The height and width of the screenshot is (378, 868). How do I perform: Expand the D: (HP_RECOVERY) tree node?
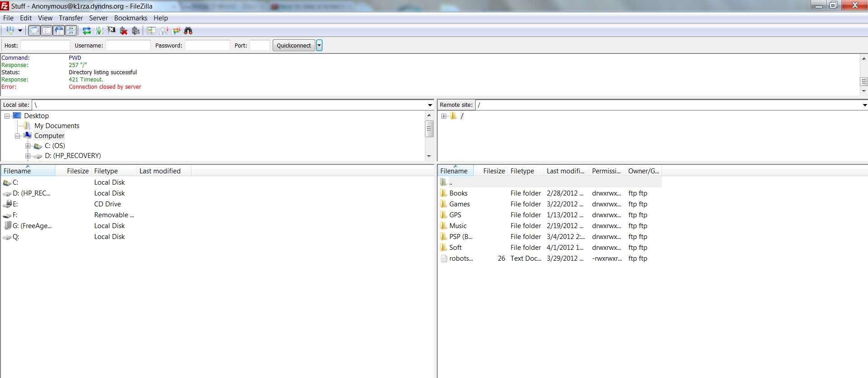pos(28,156)
